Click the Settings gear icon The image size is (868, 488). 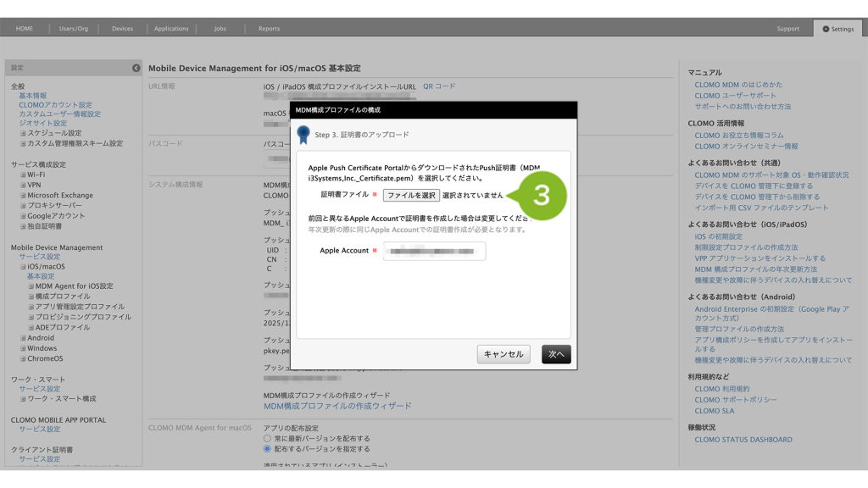coord(826,29)
